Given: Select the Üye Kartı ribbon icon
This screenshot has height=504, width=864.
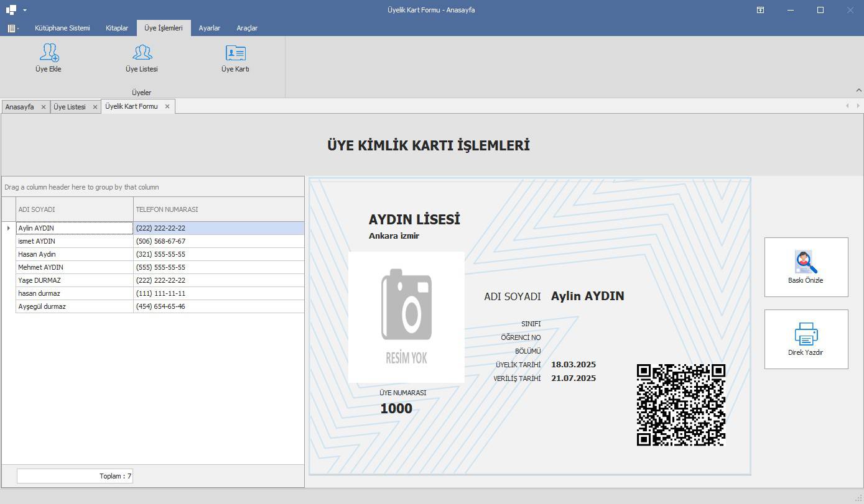Looking at the screenshot, I should click(235, 53).
